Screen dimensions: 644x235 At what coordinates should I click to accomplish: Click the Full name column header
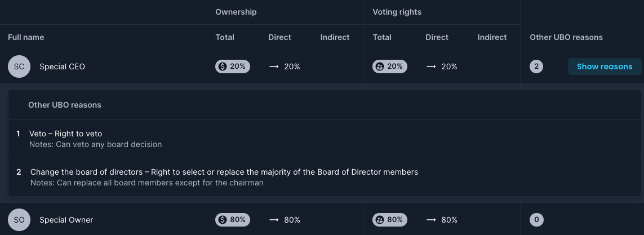[26, 37]
